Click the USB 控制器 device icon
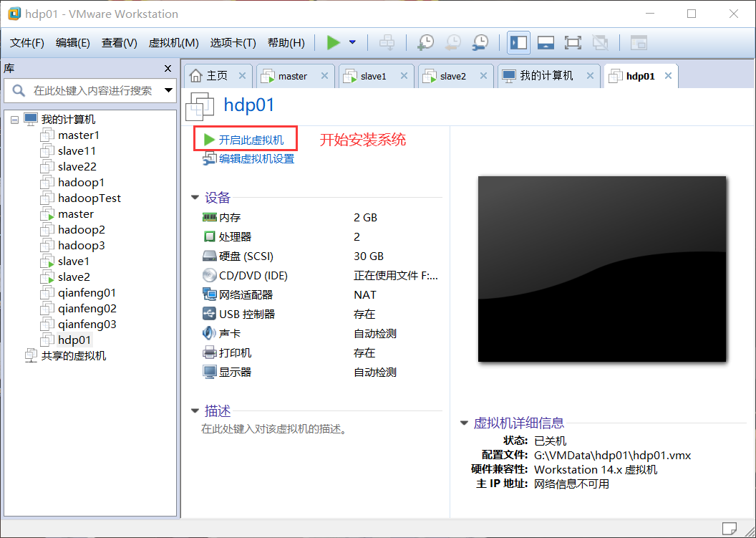This screenshot has height=538, width=756. [x=209, y=314]
